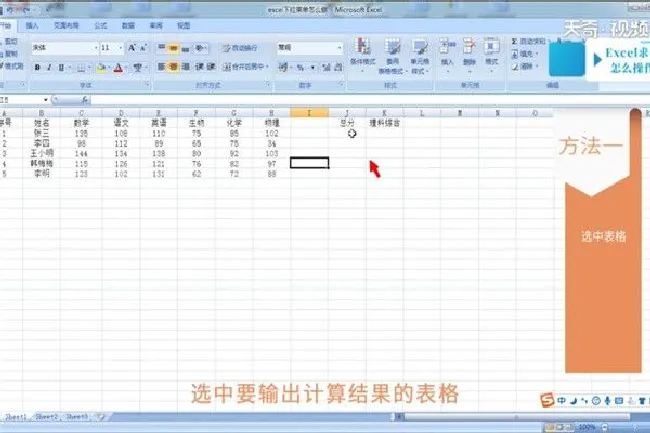Select cell containing 总分
Viewport: 650px width, 433px height.
[x=347, y=123]
